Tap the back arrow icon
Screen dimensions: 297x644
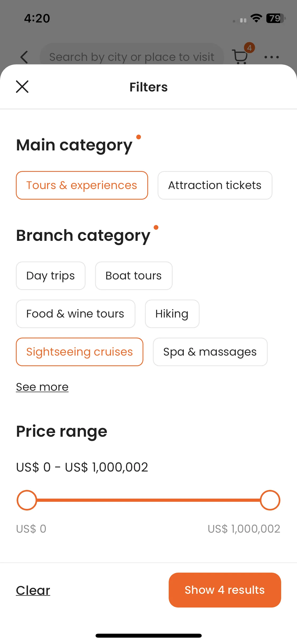coord(24,57)
